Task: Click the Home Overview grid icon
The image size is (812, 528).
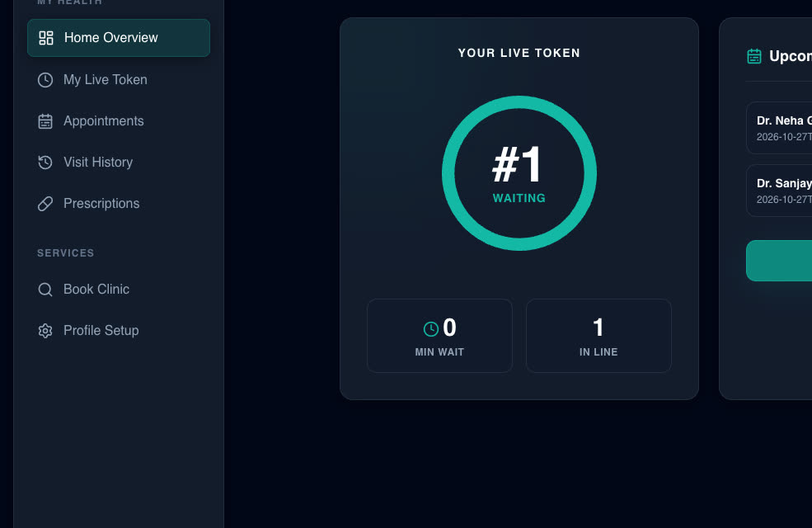Action: pos(46,38)
